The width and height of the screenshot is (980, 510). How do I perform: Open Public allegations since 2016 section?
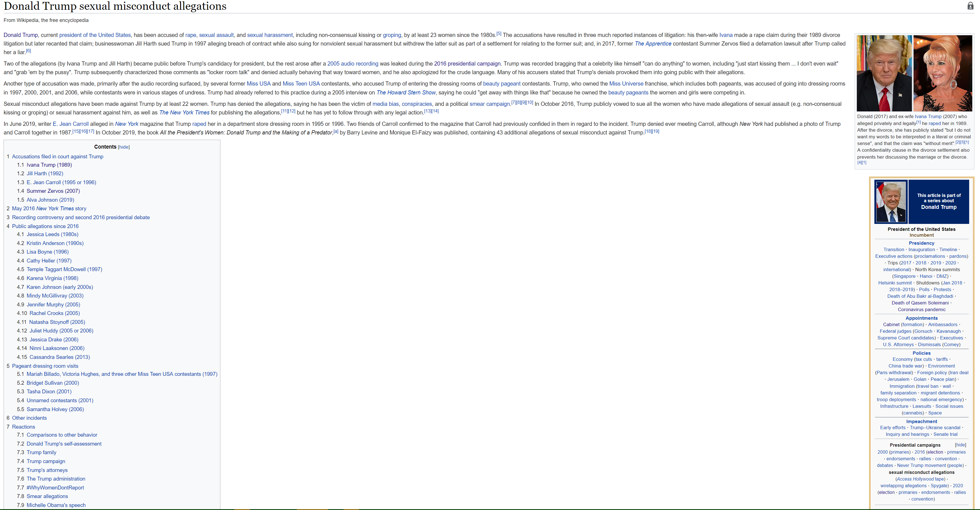[x=45, y=226]
